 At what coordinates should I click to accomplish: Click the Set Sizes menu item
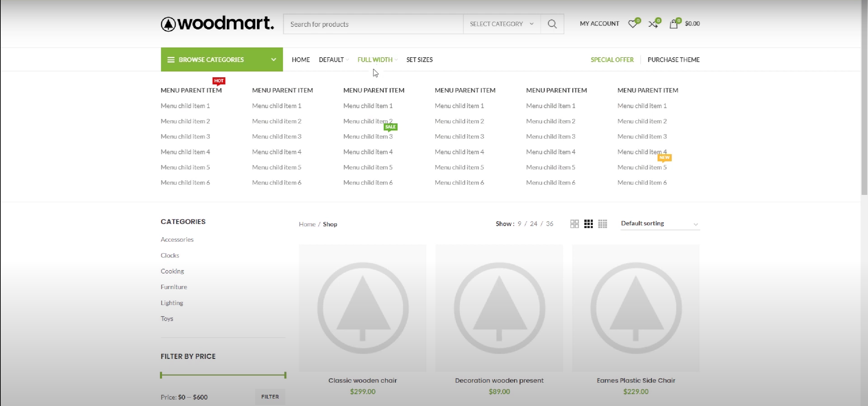click(x=419, y=59)
